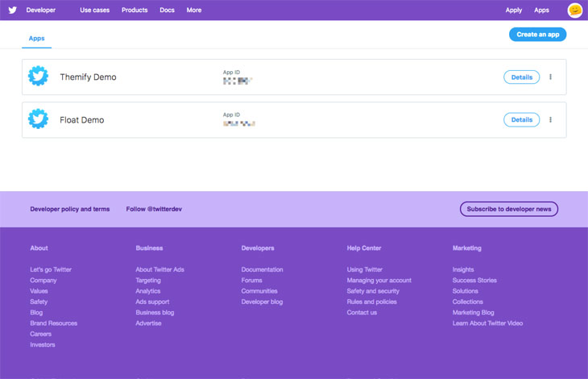Click Apply in the top navigation
This screenshot has height=379, width=588.
click(x=514, y=10)
